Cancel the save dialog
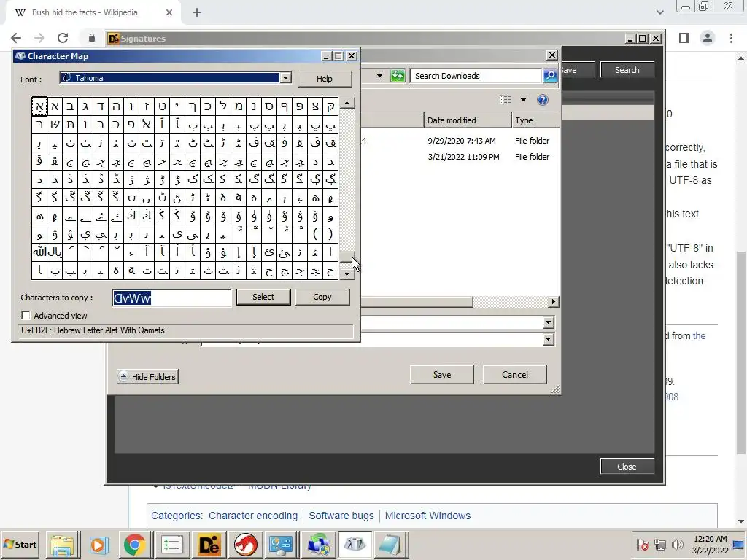The width and height of the screenshot is (747, 560). pyautogui.click(x=514, y=375)
